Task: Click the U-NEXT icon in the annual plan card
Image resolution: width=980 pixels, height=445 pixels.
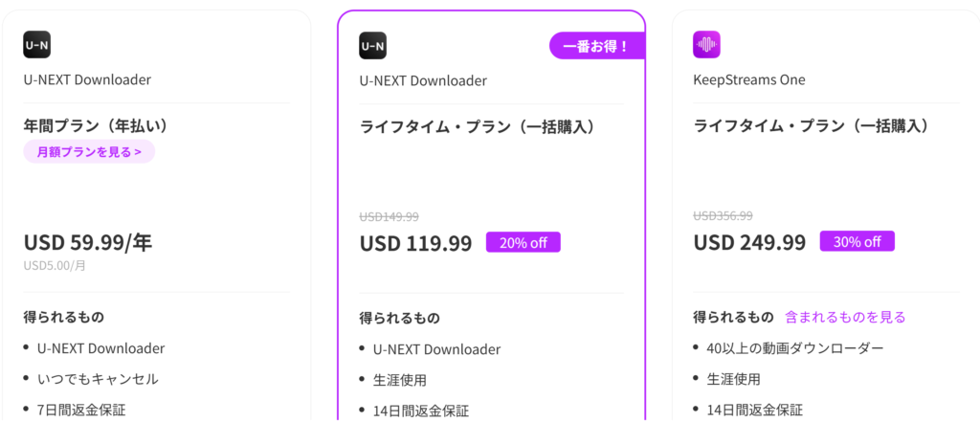Action: 36,45
